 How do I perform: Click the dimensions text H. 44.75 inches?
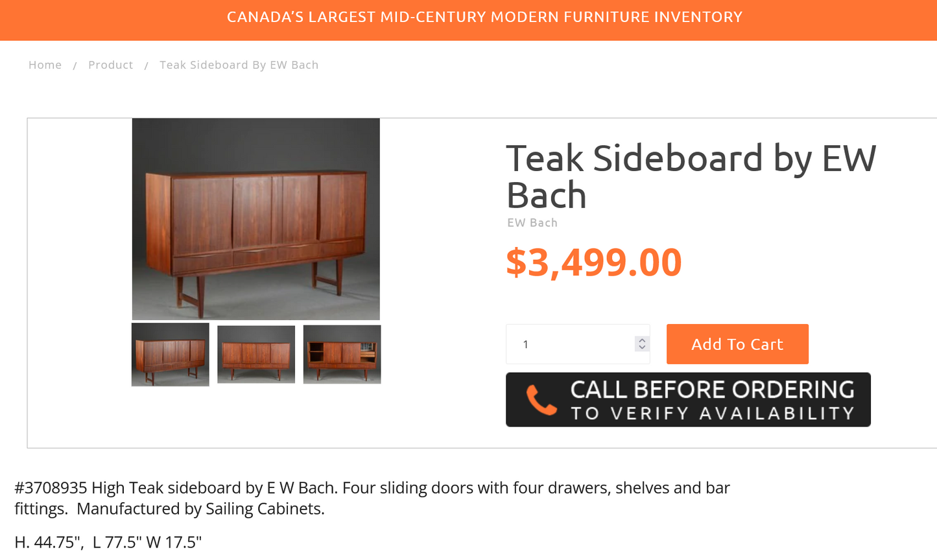pyautogui.click(x=109, y=541)
